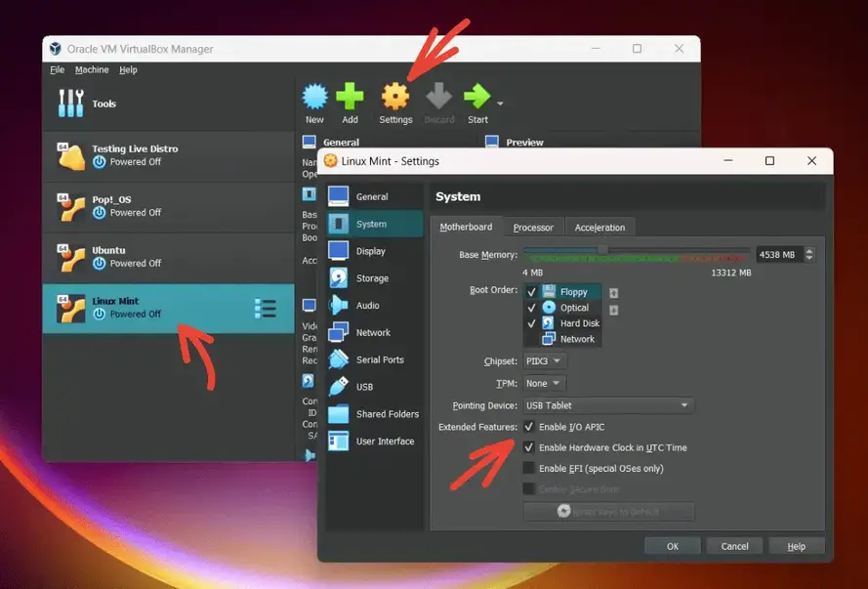Viewport: 868px width, 589px height.
Task: Open the User Interface settings category
Action: coord(375,441)
